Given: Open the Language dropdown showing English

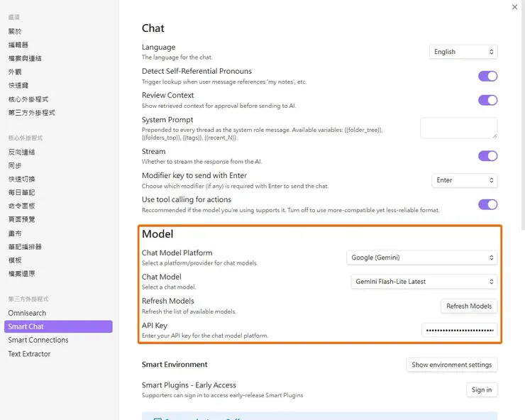Looking at the screenshot, I should pos(463,52).
